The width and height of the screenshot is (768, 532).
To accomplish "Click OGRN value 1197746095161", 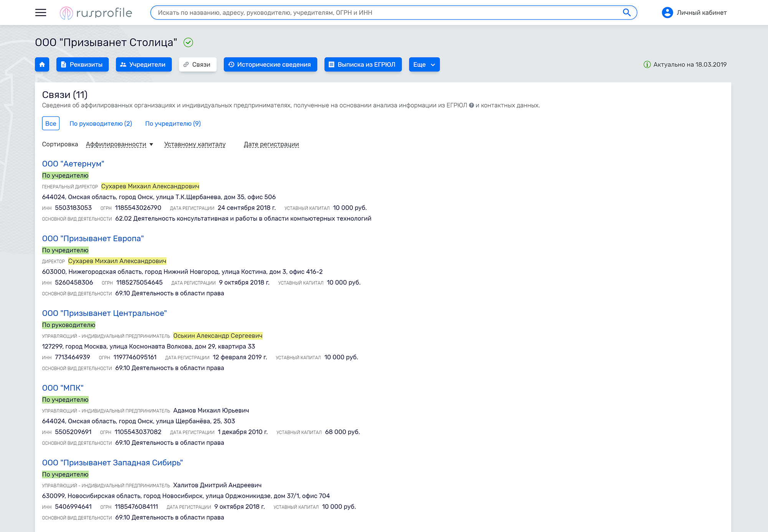I will (x=135, y=357).
